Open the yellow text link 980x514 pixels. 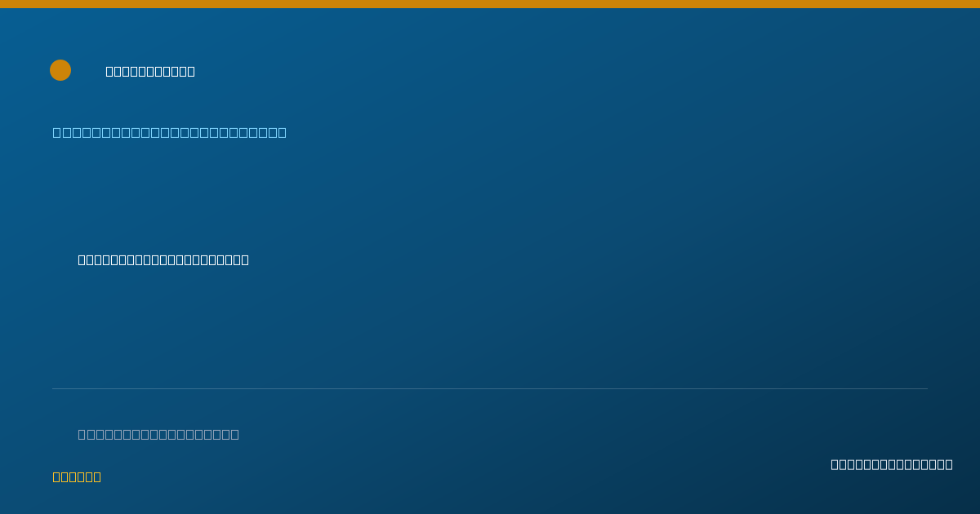(x=77, y=476)
